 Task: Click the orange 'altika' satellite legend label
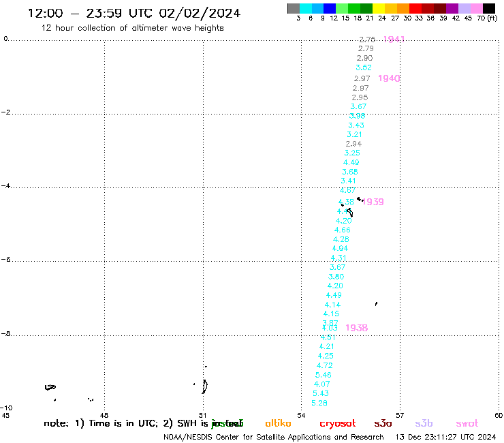point(278,423)
